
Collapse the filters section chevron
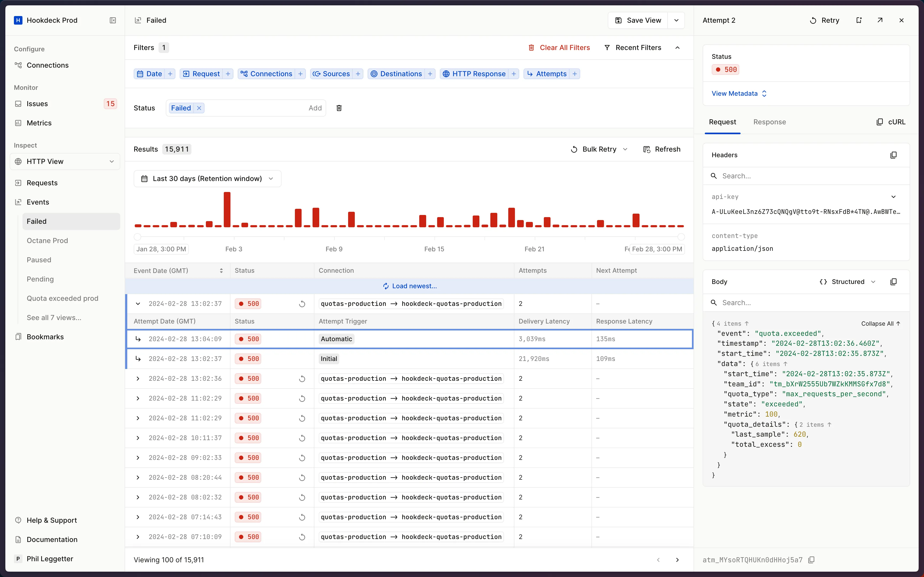click(677, 48)
